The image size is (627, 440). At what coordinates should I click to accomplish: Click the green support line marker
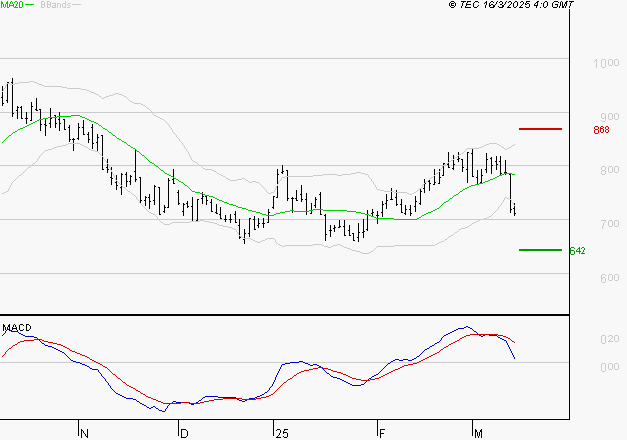(540, 250)
